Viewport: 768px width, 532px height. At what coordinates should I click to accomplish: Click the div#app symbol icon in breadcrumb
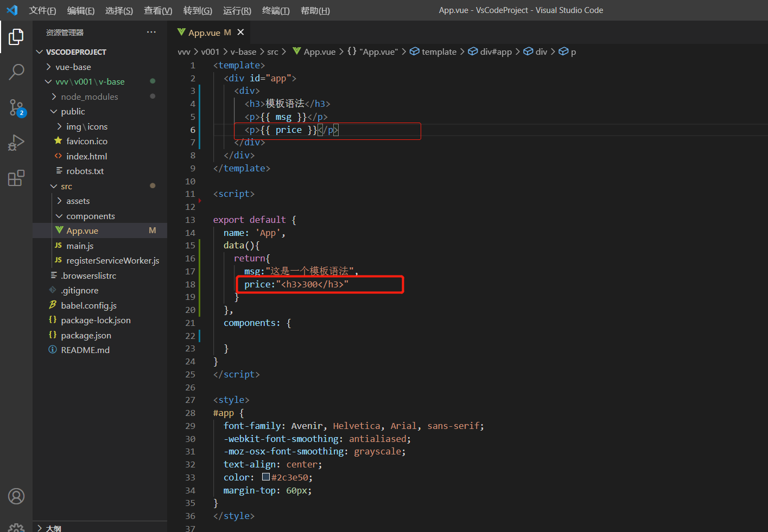pos(473,52)
